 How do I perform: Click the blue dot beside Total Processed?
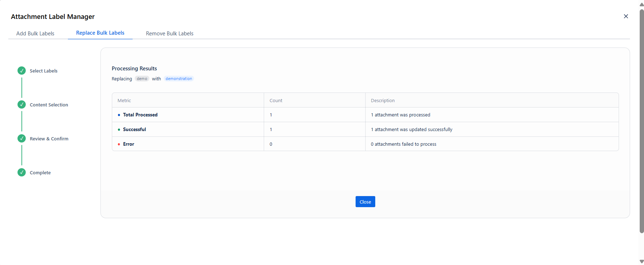click(x=119, y=115)
